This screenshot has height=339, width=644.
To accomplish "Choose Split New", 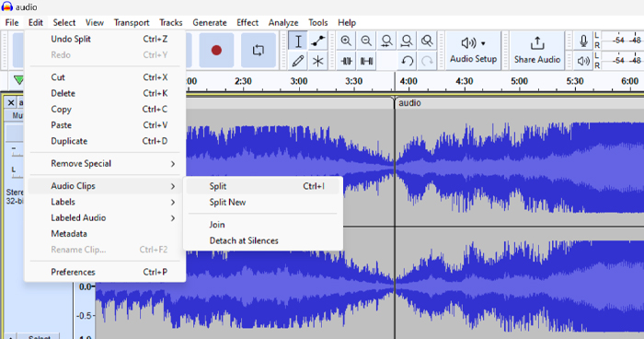I will coord(263,203).
